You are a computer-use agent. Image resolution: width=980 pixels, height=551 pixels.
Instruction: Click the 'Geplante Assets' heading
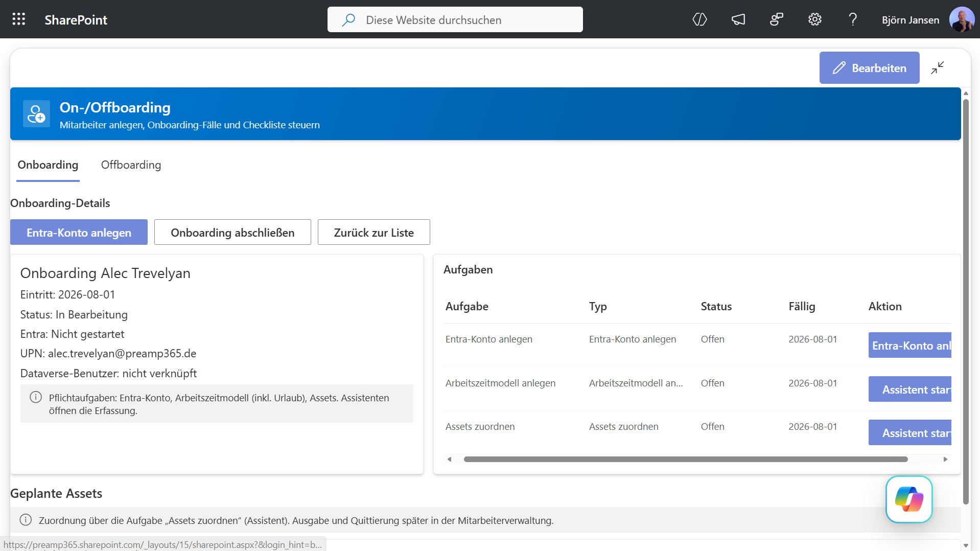[56, 494]
